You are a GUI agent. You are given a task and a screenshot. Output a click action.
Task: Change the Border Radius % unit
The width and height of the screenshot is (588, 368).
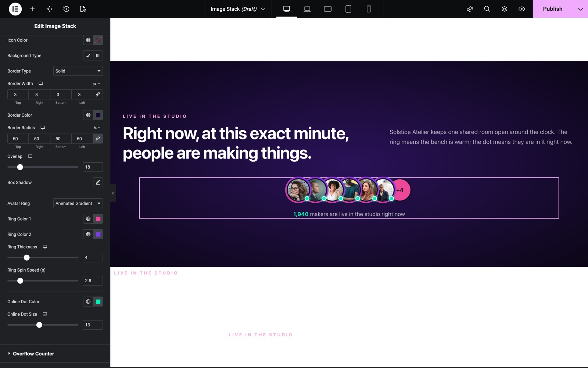(x=97, y=128)
